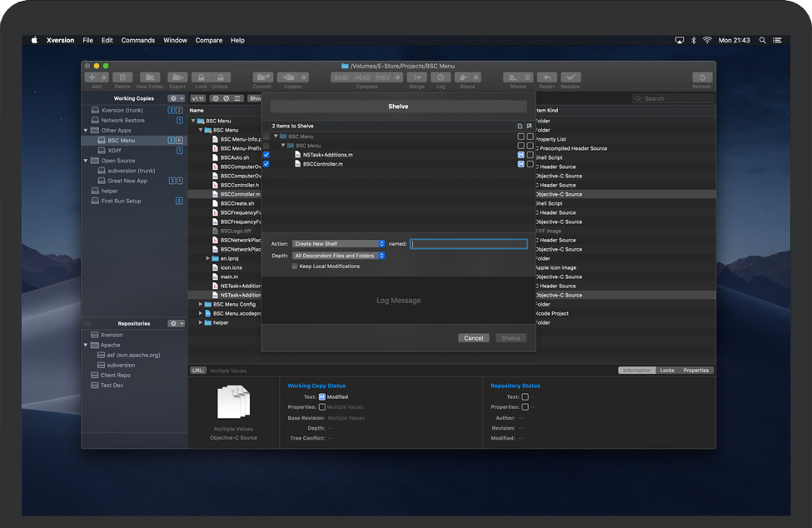Uncheck NSTask+Additions.m in shelve list
Image resolution: width=812 pixels, height=528 pixels.
pyautogui.click(x=267, y=155)
